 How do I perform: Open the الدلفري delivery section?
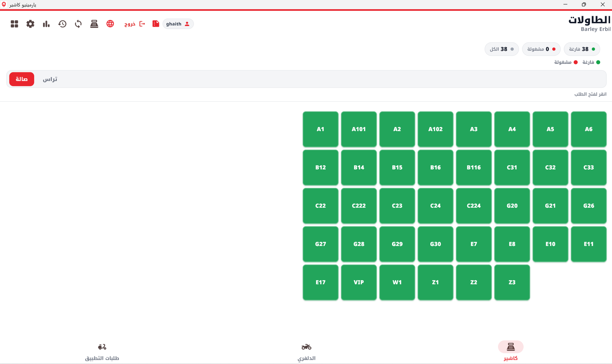(306, 352)
